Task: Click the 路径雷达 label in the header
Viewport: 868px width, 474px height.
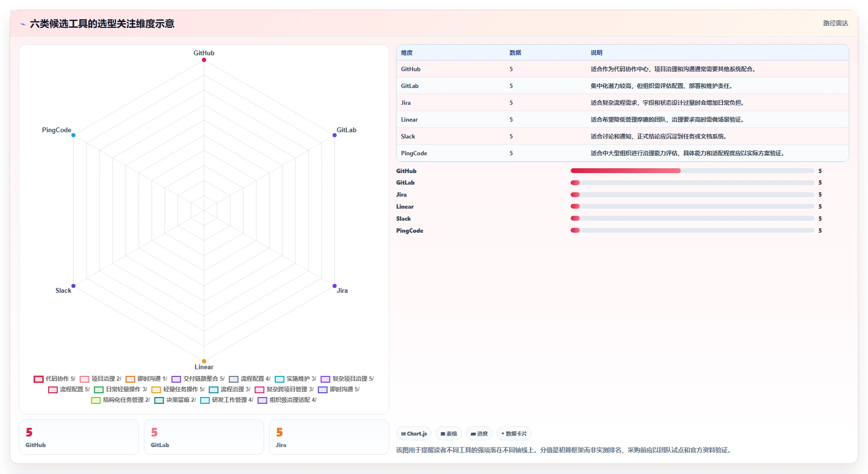Action: 835,23
